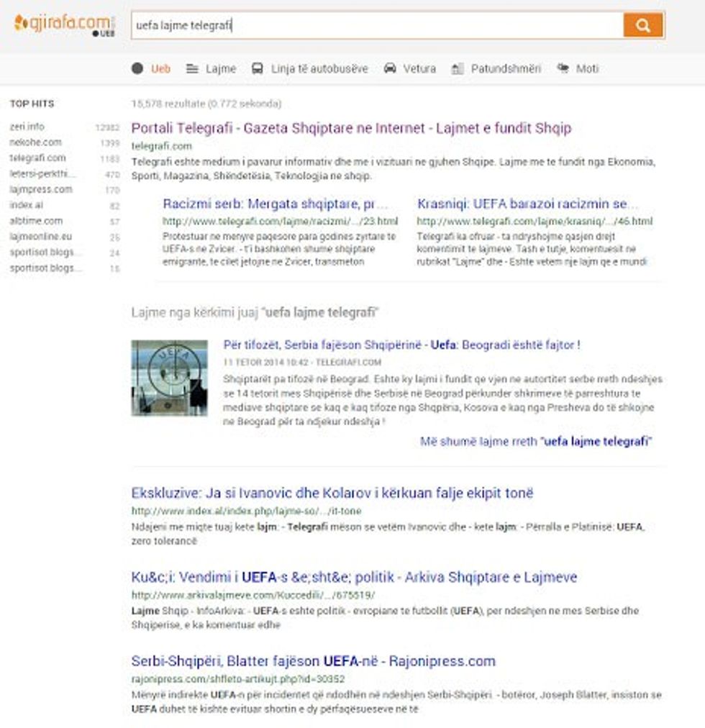Open the Patundshmëri real estate icon
This screenshot has height=728, width=705.
point(458,69)
